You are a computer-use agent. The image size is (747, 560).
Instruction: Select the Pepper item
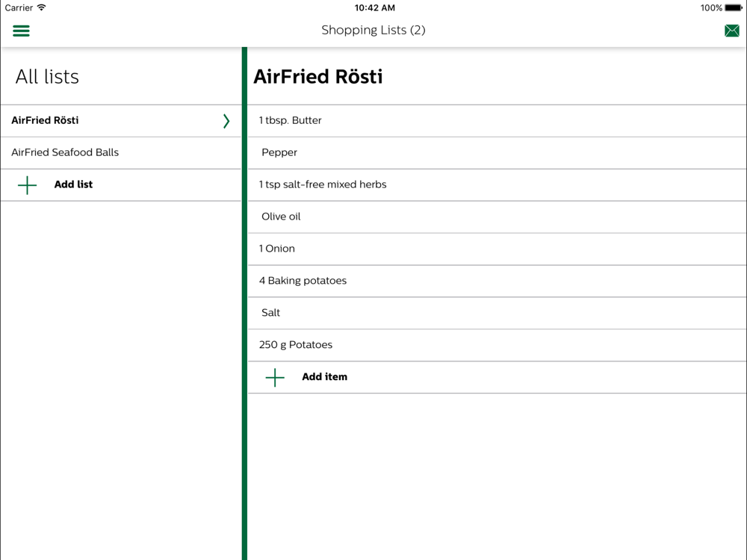[x=497, y=153]
